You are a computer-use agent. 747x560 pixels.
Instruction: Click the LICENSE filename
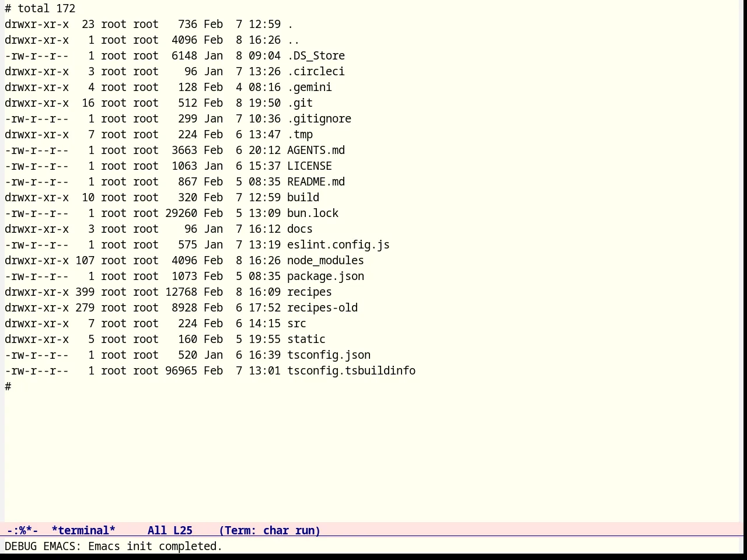tap(309, 166)
